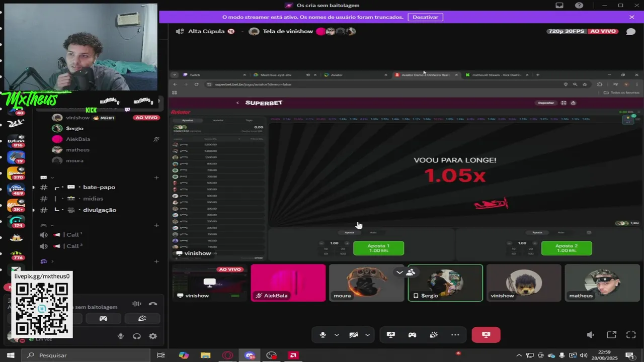Collapse the voice calls category chevron
644x362 pixels.
(x=52, y=225)
